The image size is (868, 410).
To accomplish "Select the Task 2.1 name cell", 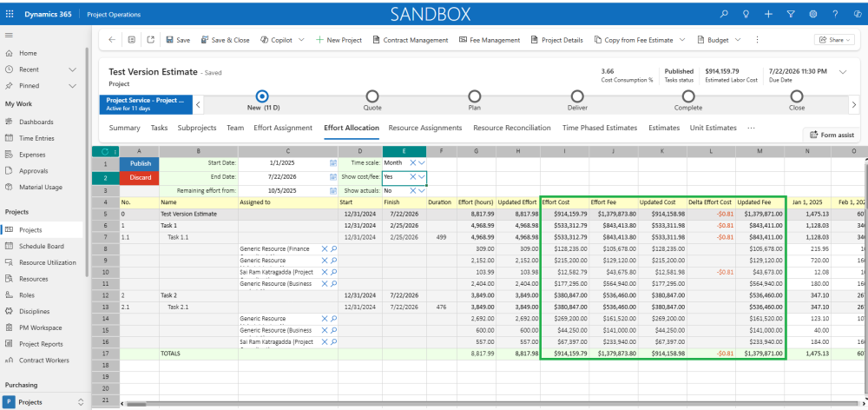I will [199, 307].
